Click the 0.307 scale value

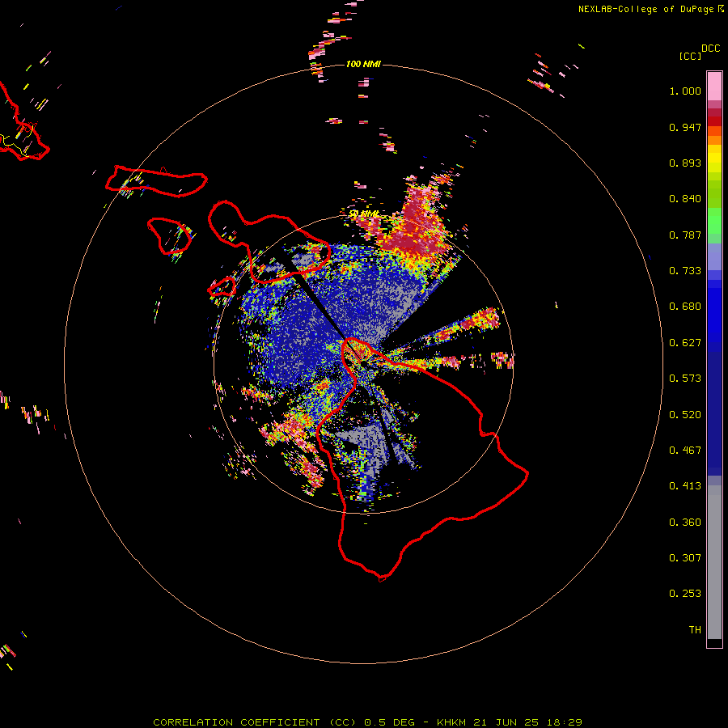pos(685,557)
